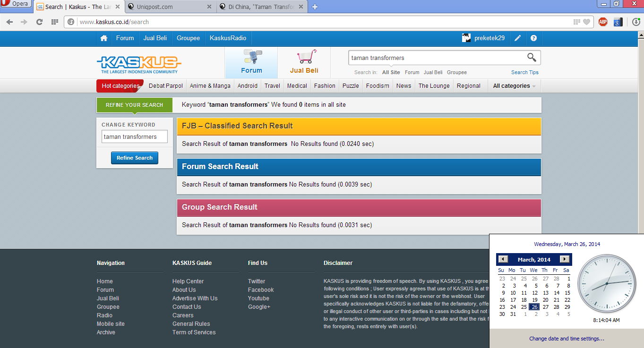Close the Di China Taman Transformers tab
644x348 pixels.
click(301, 7)
